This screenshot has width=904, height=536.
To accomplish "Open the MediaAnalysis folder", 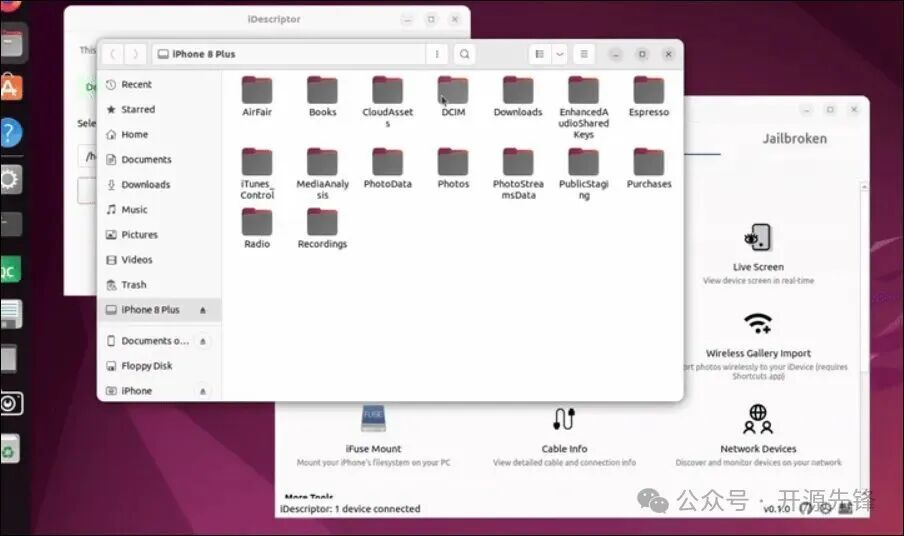I will 322,174.
